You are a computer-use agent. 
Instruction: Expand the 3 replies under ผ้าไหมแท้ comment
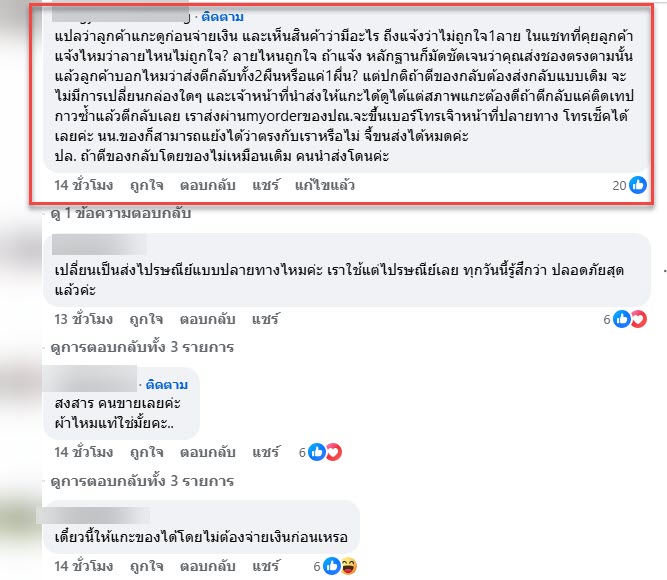[142, 481]
